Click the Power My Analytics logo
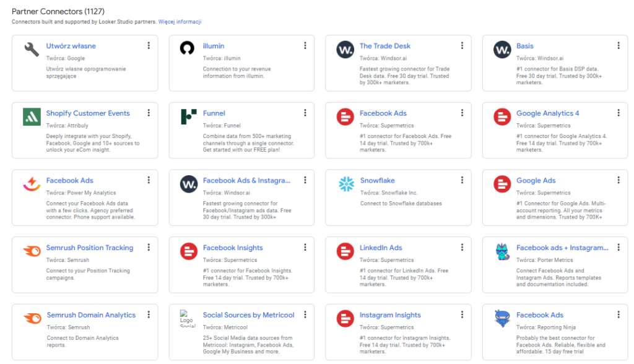The image size is (634, 364). tap(32, 184)
